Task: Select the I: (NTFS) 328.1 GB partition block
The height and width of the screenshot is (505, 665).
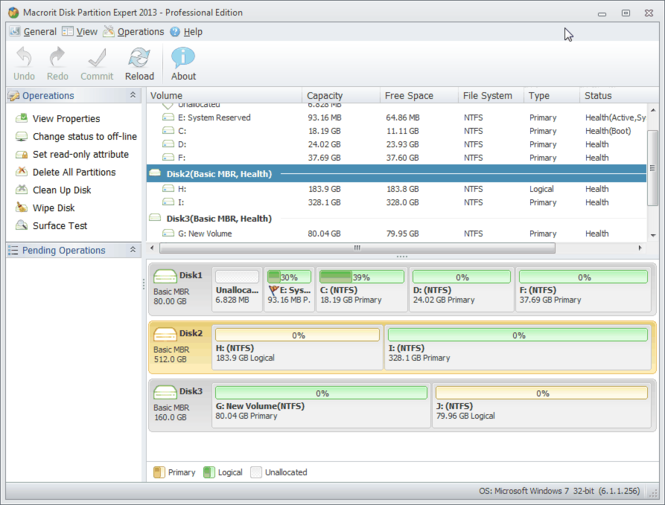Action: (x=518, y=347)
